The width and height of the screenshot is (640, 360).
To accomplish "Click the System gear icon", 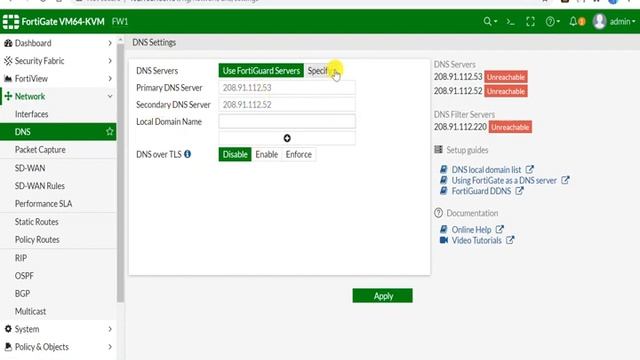I will (8, 329).
